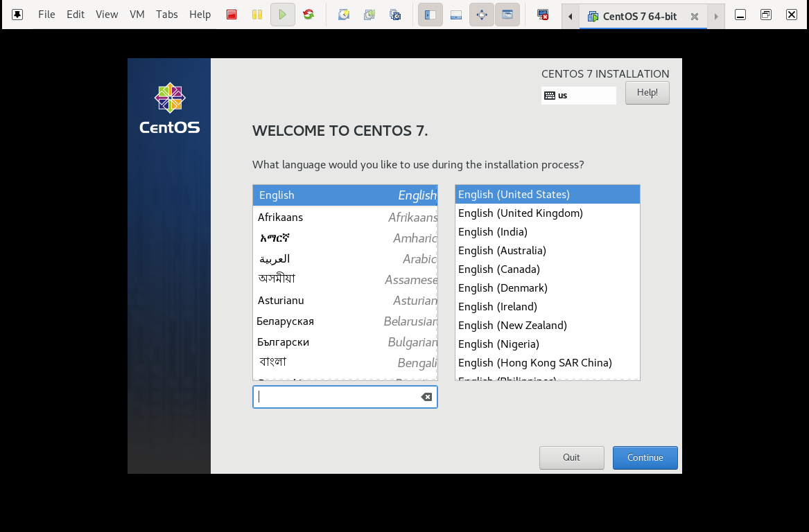Close the VMware window
The image size is (809, 532).
792,15
